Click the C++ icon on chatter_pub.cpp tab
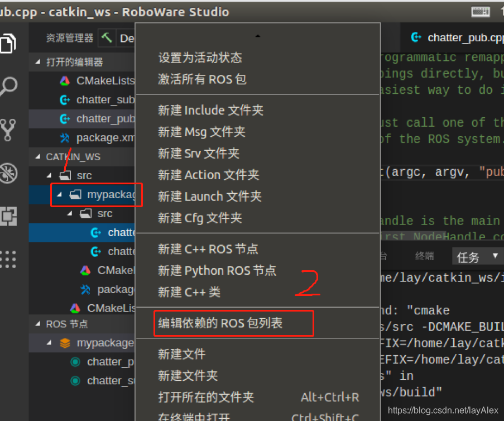This screenshot has height=421, width=504. click(416, 37)
